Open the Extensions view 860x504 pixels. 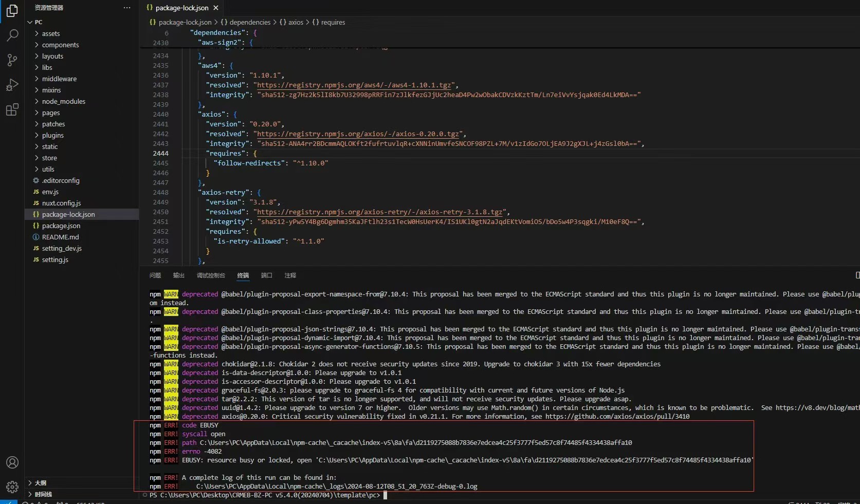pos(12,109)
